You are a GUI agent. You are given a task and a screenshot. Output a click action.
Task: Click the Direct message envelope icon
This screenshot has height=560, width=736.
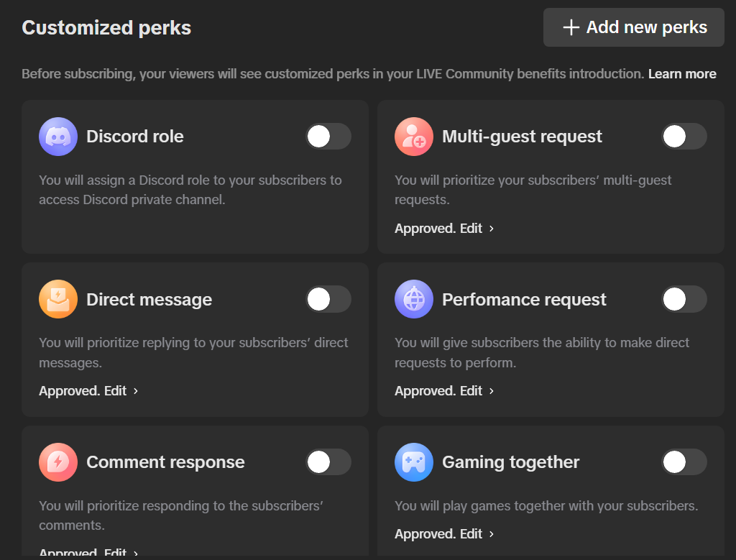58,299
